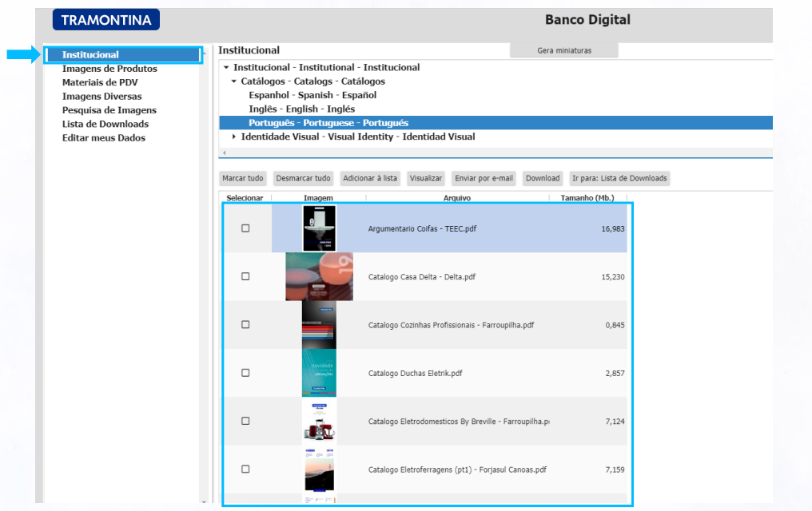Click the Selecionar column header

245,198
